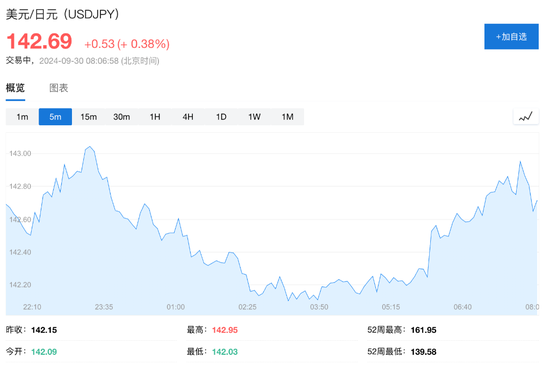Click the 02:25 time axis label
The height and width of the screenshot is (379, 550).
247,307
